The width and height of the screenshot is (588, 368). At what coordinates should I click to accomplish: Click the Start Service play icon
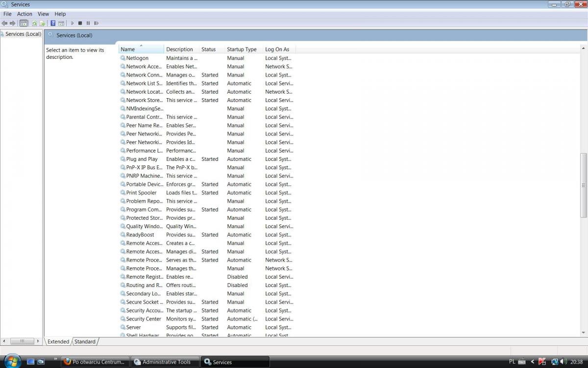click(x=73, y=23)
